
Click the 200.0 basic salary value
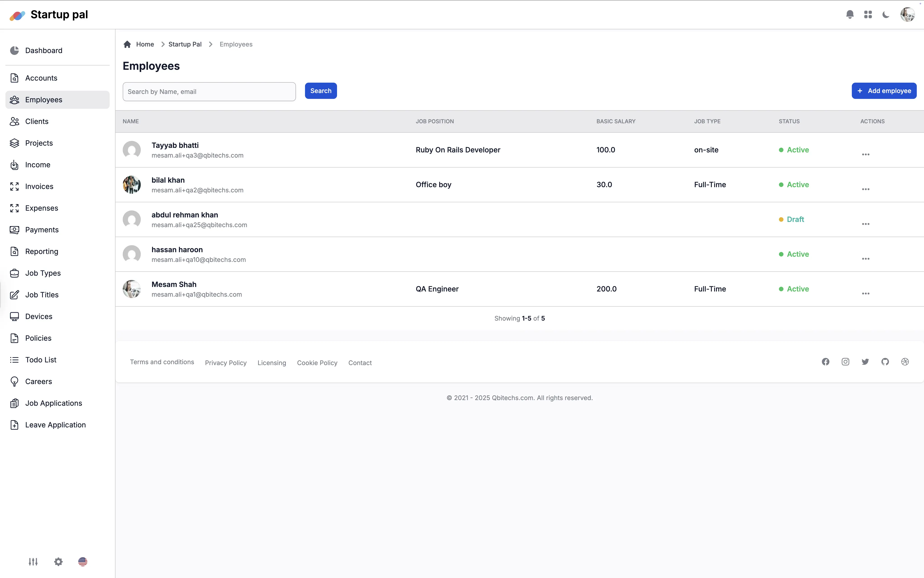tap(606, 289)
